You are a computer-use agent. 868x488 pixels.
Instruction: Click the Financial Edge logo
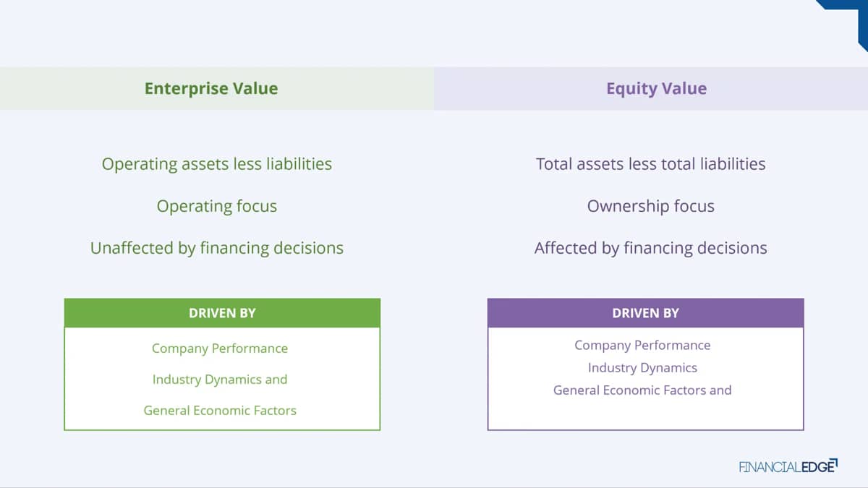[788, 466]
